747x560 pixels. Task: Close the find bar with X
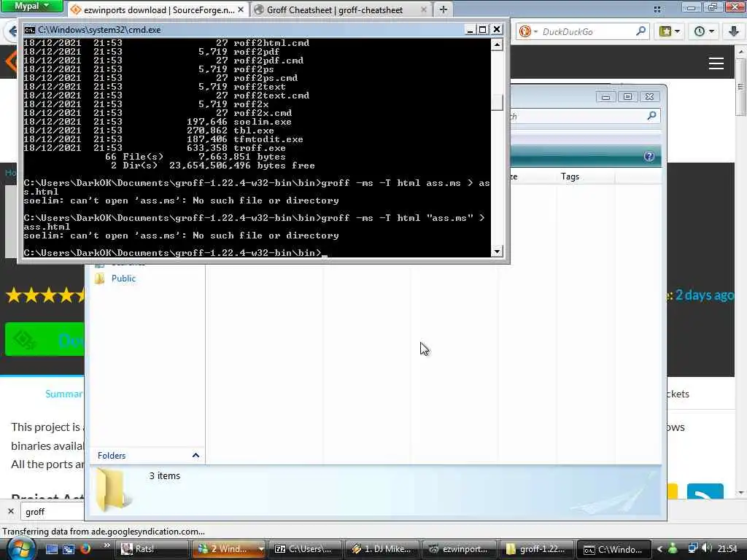tap(11, 511)
